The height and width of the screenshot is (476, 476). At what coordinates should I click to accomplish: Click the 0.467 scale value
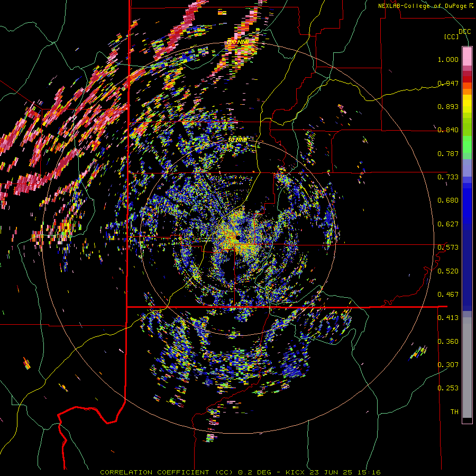[x=448, y=294]
